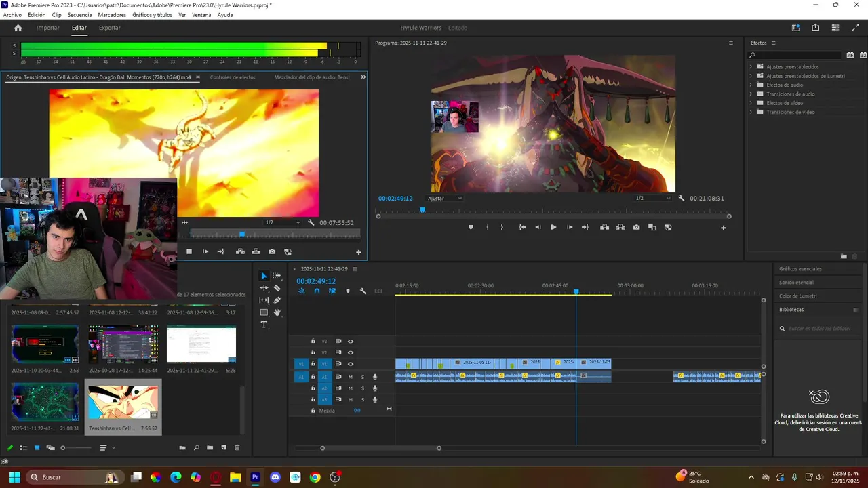Viewport: 868px width, 488px height.
Task: Select the Pen tool
Action: [x=277, y=300]
